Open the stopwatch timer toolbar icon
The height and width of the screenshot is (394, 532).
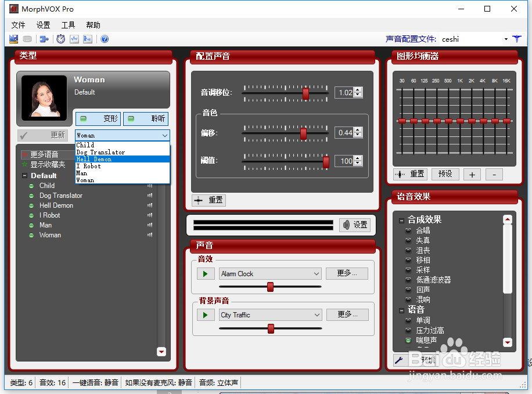pyautogui.click(x=61, y=39)
